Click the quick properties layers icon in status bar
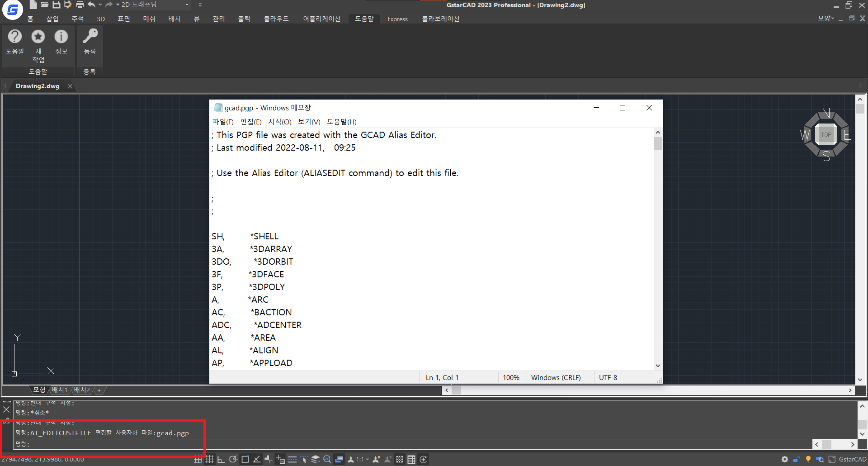Image resolution: width=868 pixels, height=466 pixels. point(316,460)
